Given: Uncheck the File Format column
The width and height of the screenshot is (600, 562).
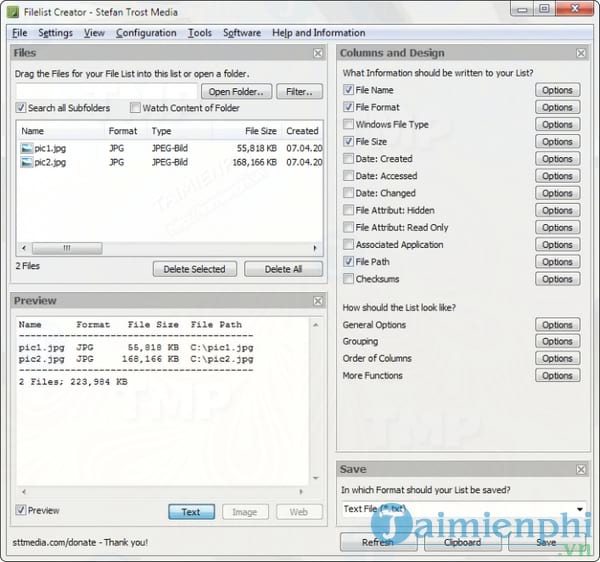Looking at the screenshot, I should click(x=348, y=107).
